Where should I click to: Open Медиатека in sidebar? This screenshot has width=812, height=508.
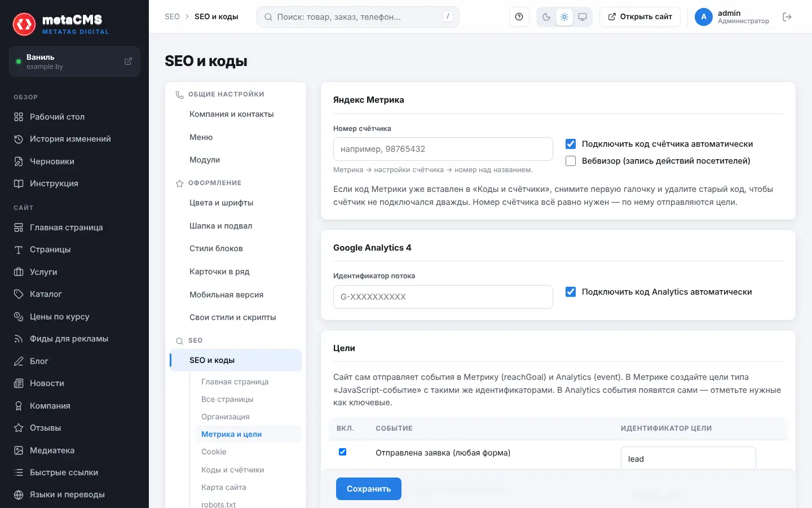74,450
